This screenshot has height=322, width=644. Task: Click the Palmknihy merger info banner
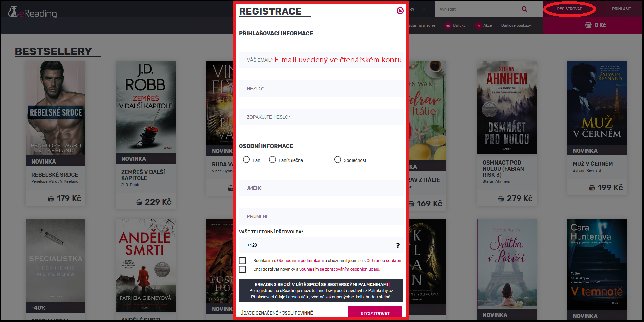click(x=321, y=290)
